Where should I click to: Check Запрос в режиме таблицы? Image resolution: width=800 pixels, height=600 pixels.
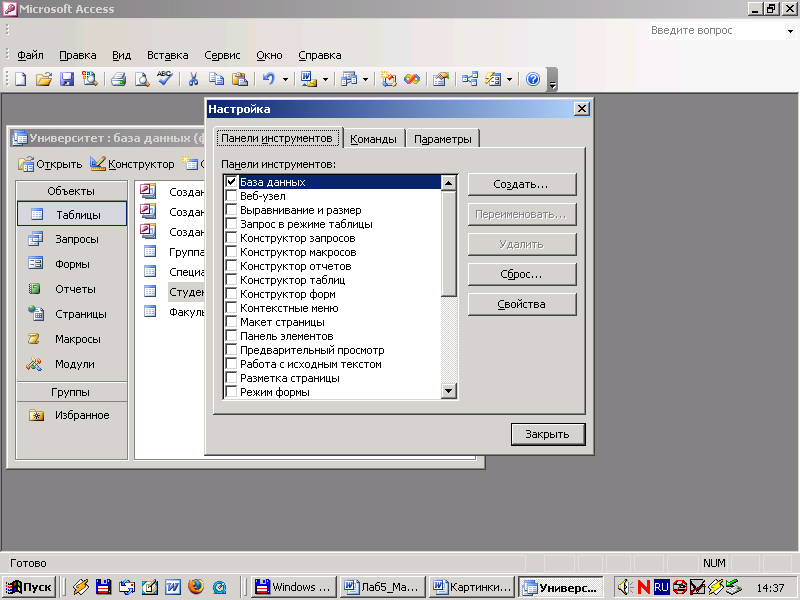click(x=231, y=224)
